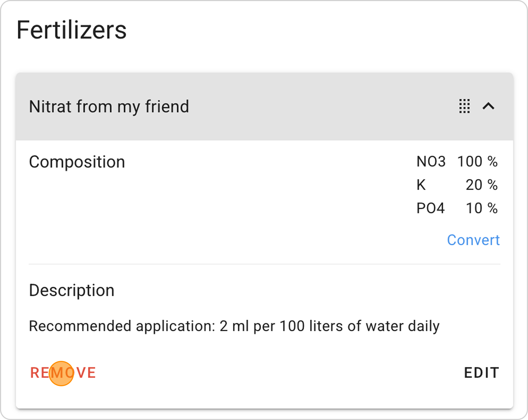The width and height of the screenshot is (528, 420).
Task: Click the Composition label
Action: [77, 162]
